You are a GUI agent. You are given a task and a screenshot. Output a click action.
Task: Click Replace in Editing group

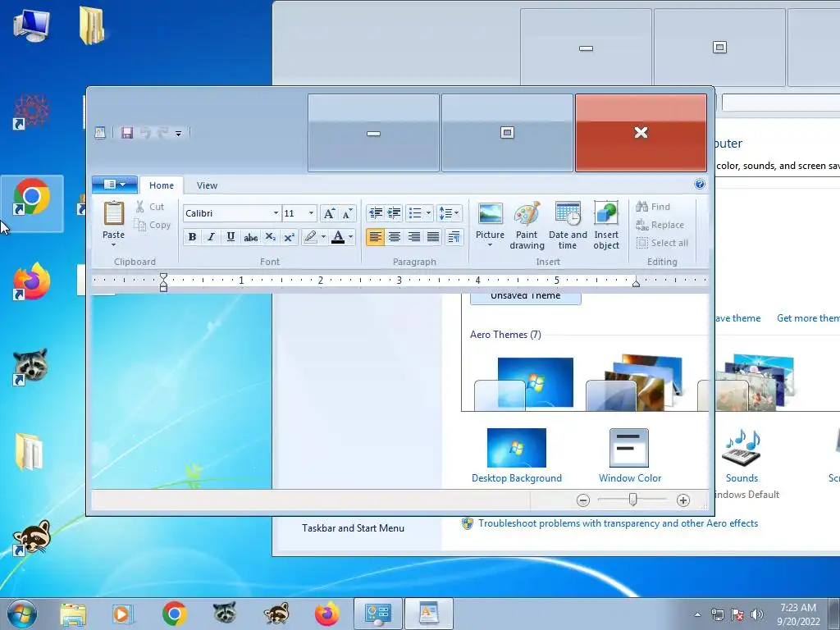[660, 225]
